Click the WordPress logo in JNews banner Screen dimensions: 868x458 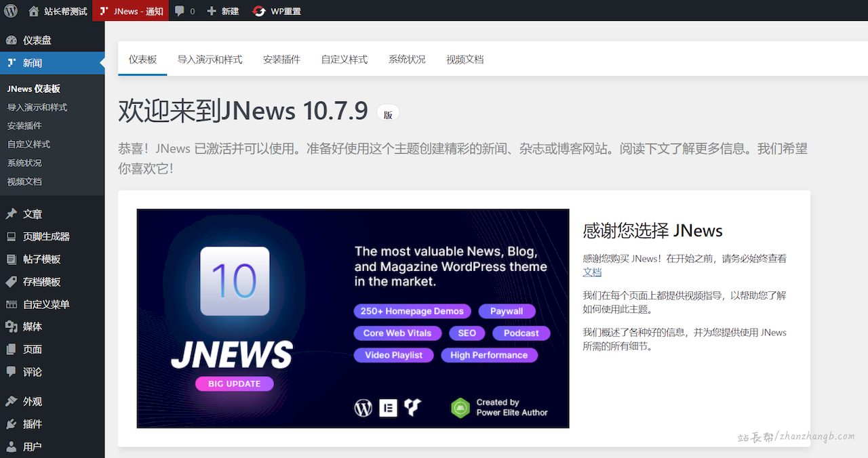tap(363, 407)
